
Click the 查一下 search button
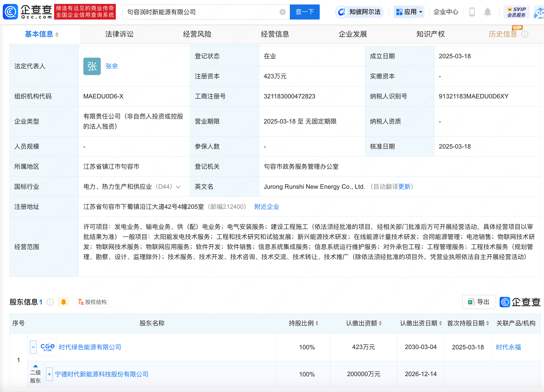(305, 12)
